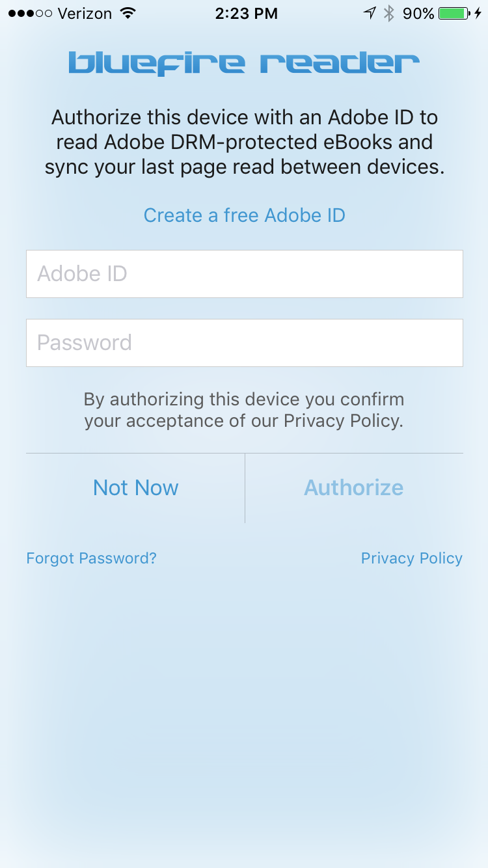Tap the Wi-Fi status icon
488x868 pixels.
pos(128,13)
